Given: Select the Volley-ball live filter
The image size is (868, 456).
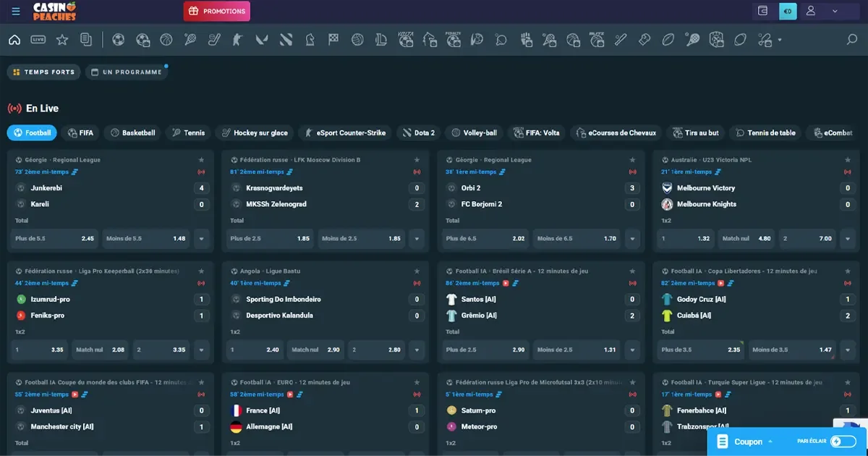Looking at the screenshot, I should coord(474,132).
